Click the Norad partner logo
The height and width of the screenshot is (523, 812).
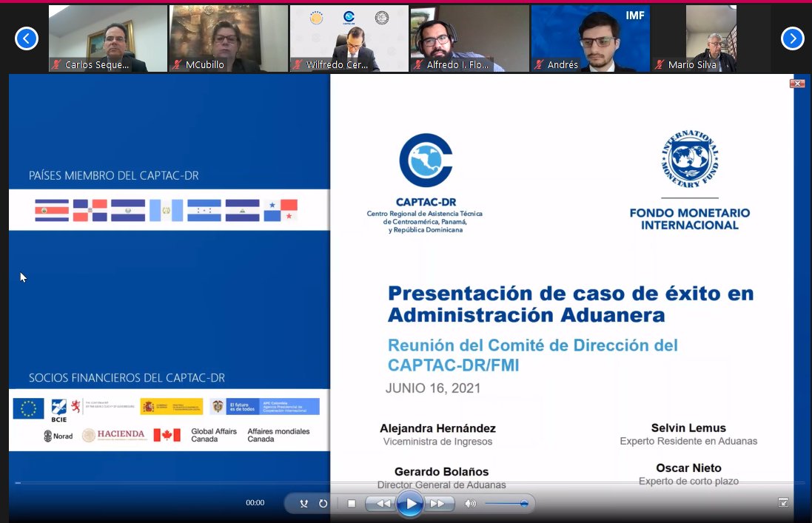pyautogui.click(x=58, y=436)
